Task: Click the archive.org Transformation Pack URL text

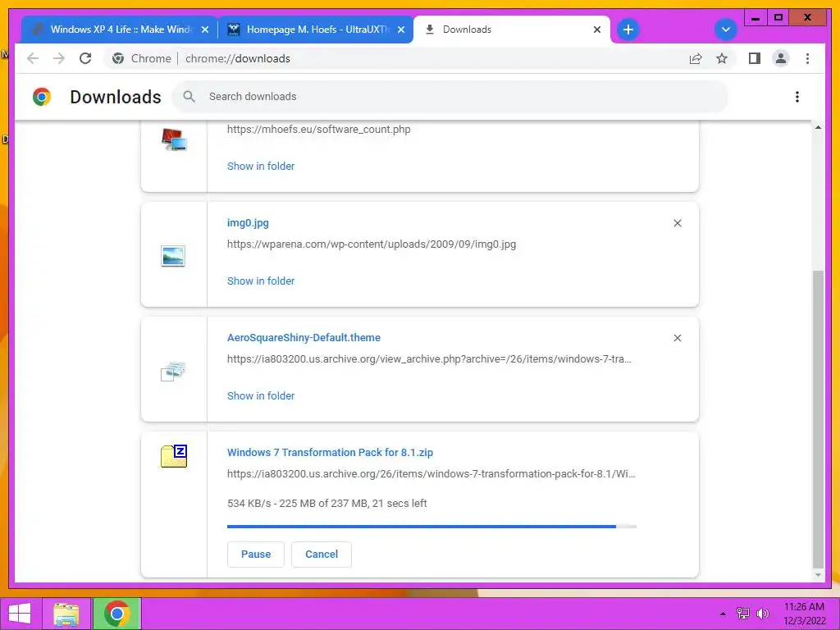Action: 431,473
